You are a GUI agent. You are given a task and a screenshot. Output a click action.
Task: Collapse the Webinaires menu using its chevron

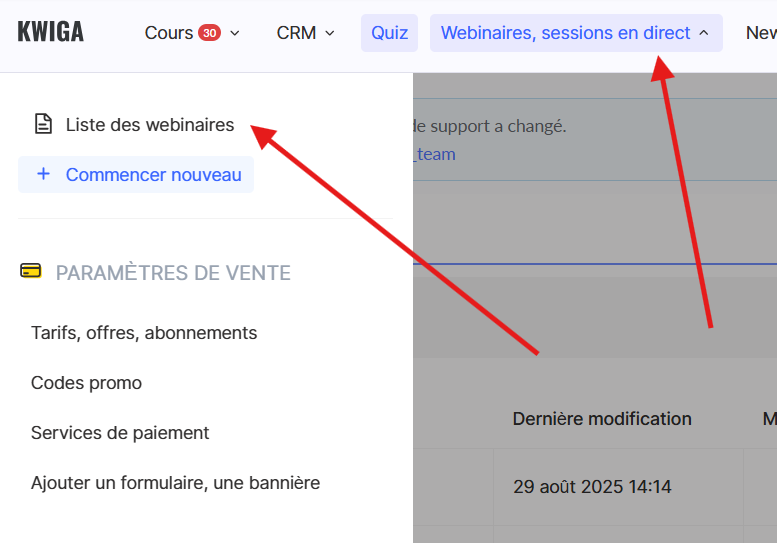coord(703,33)
